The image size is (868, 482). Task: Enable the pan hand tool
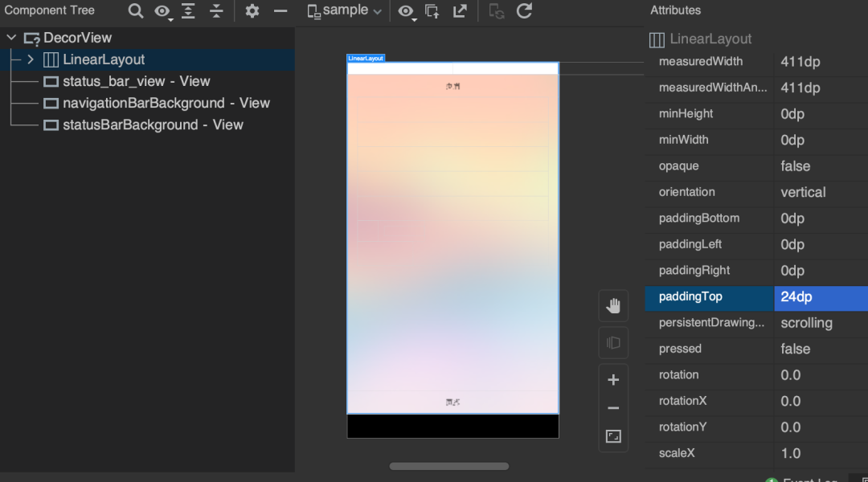(613, 306)
